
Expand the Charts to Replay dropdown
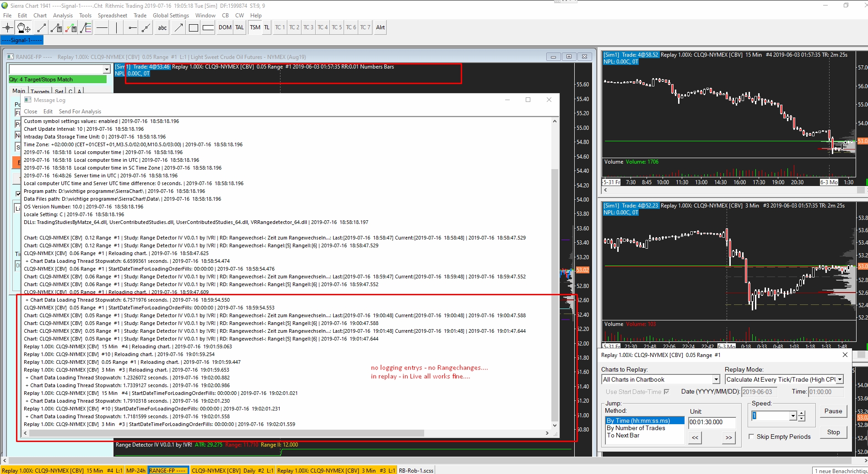[x=716, y=379]
